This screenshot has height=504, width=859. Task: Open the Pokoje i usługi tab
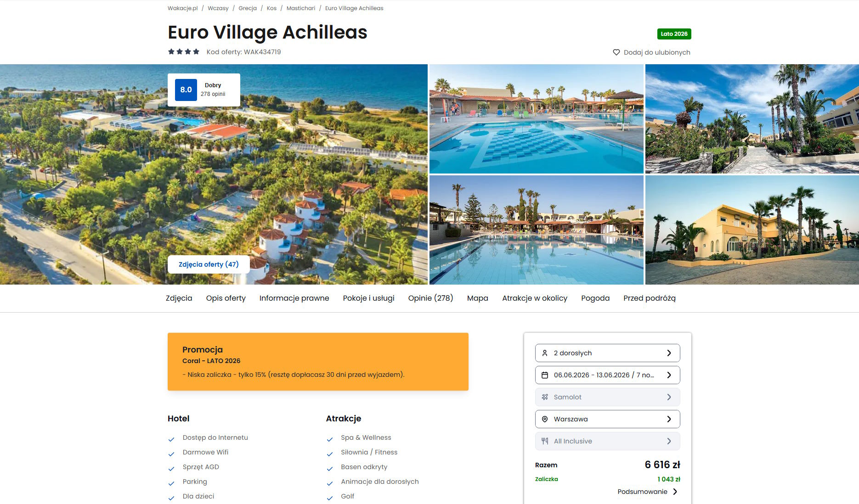[x=368, y=298]
